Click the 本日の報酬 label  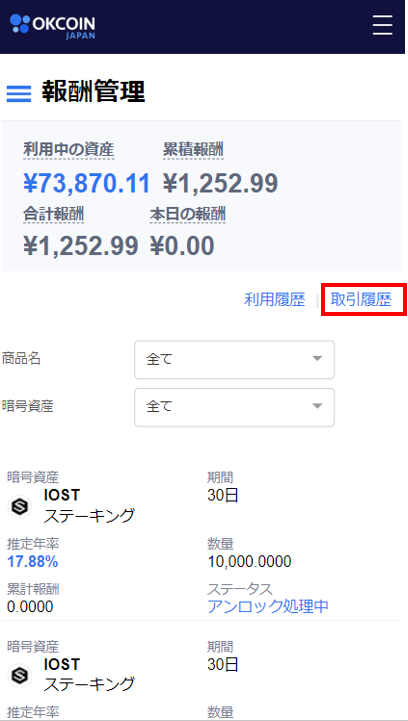pyautogui.click(x=188, y=214)
